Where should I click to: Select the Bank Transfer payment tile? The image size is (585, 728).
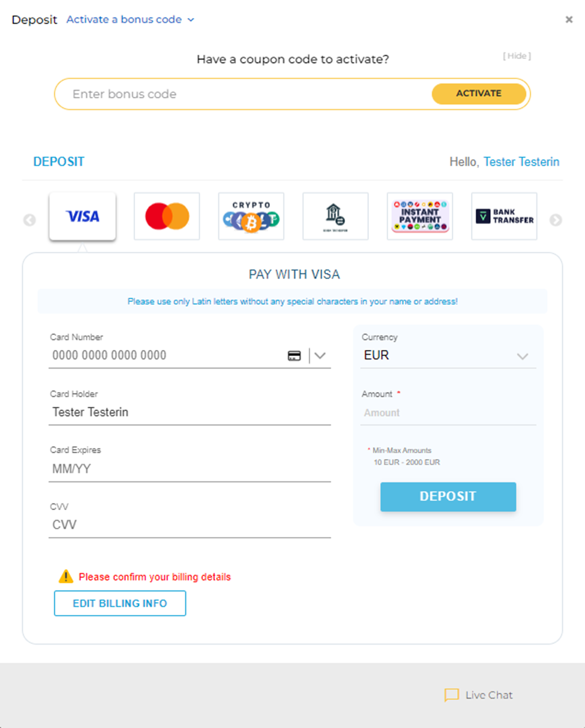click(x=505, y=216)
